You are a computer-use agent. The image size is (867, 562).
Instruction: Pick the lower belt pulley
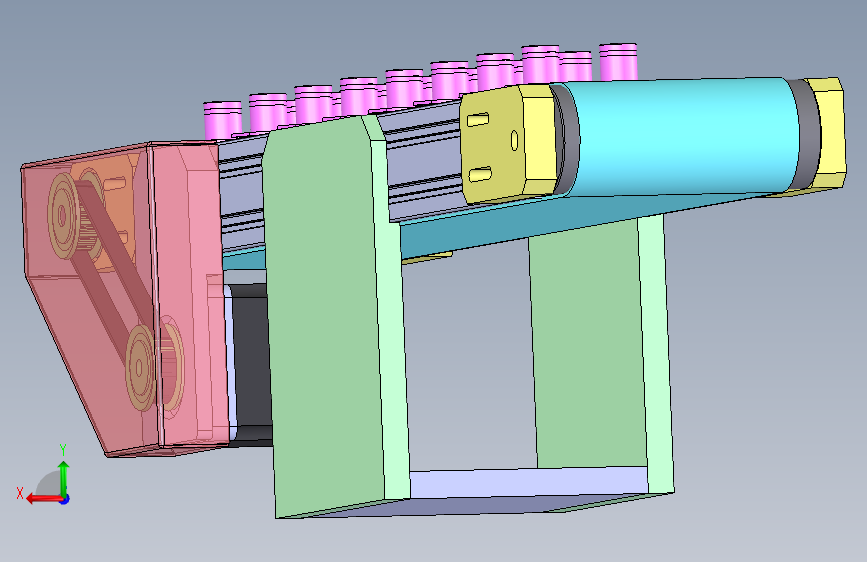[x=141, y=366]
